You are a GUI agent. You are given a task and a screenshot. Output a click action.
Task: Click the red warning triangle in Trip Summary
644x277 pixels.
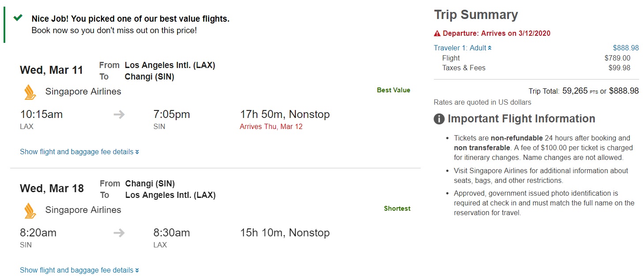pos(437,34)
